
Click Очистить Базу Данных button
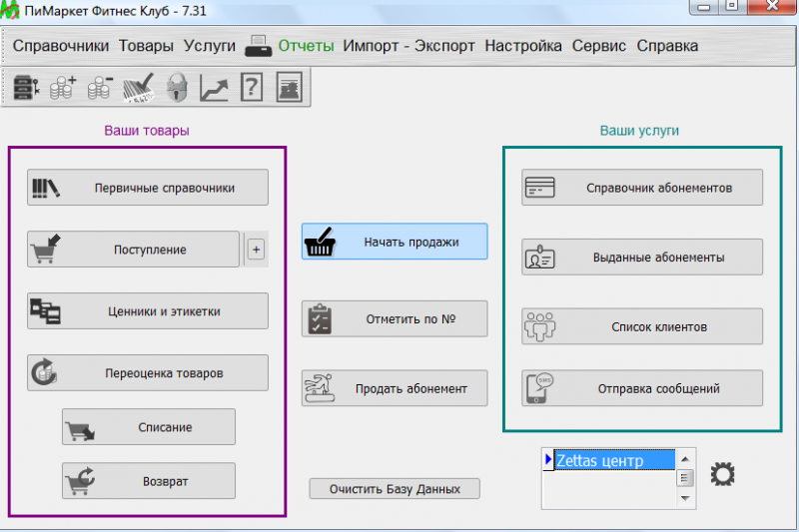pyautogui.click(x=395, y=489)
